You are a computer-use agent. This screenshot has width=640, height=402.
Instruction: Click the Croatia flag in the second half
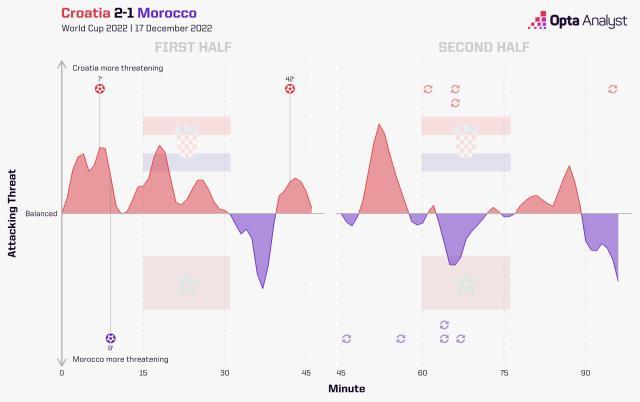point(466,143)
